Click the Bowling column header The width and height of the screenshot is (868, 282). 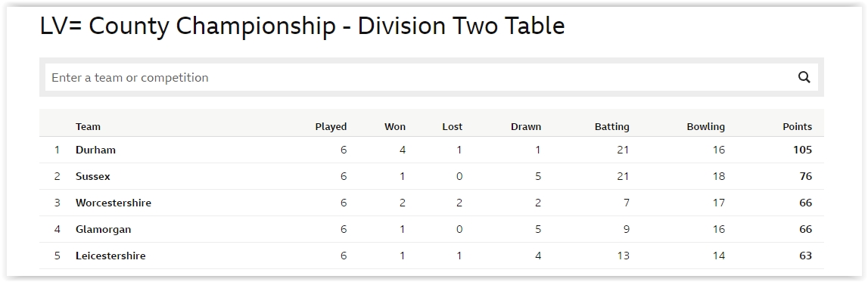click(x=706, y=126)
